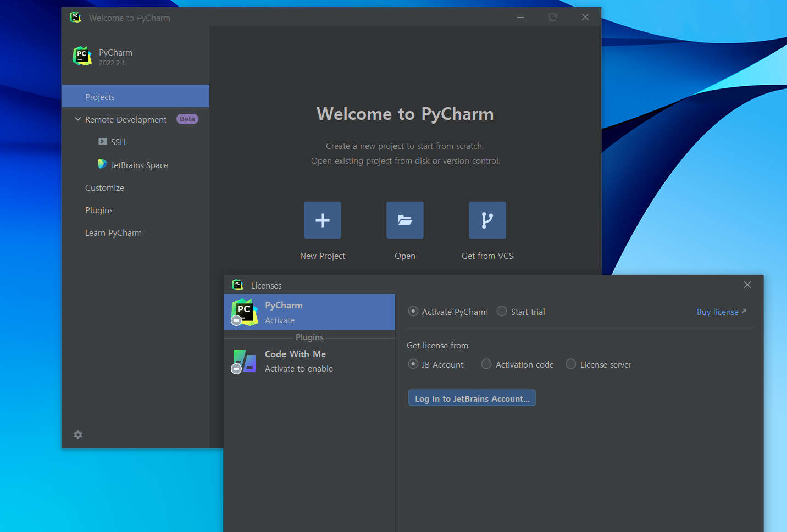This screenshot has width=787, height=532.
Task: Click the Get from VCS label
Action: (487, 256)
